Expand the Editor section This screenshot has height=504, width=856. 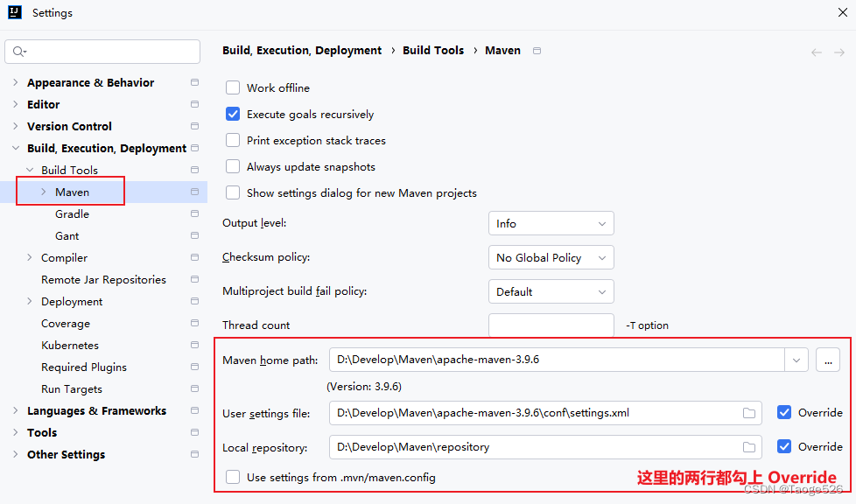click(x=15, y=104)
